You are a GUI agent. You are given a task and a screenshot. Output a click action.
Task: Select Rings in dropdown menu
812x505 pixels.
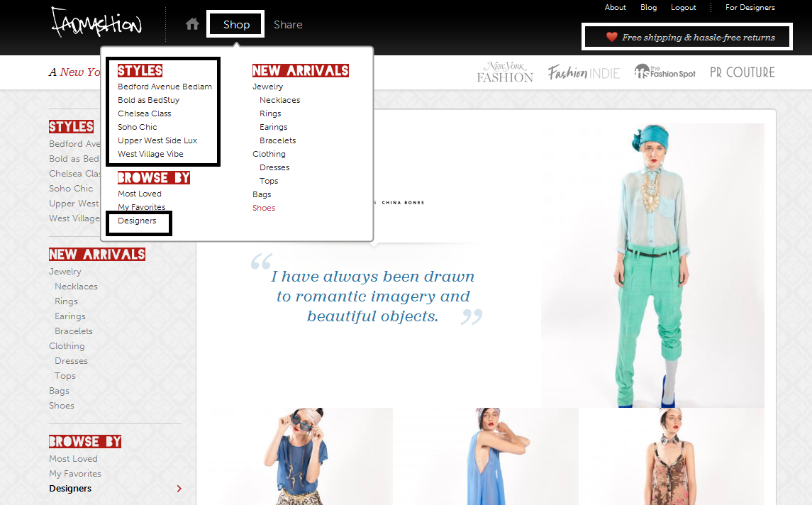[270, 113]
